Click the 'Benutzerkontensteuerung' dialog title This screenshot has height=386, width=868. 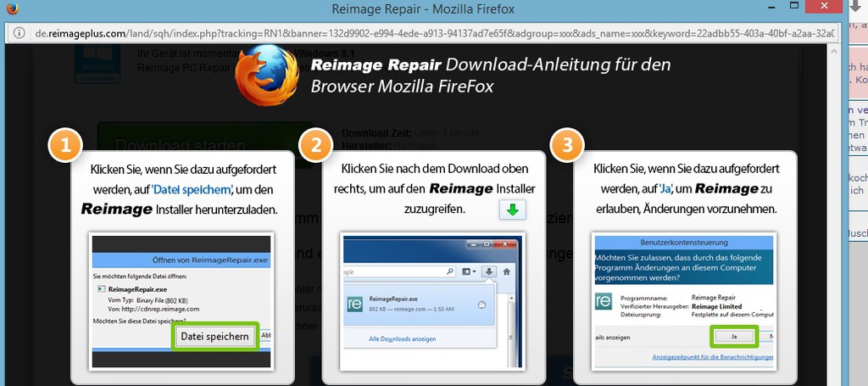tap(684, 242)
